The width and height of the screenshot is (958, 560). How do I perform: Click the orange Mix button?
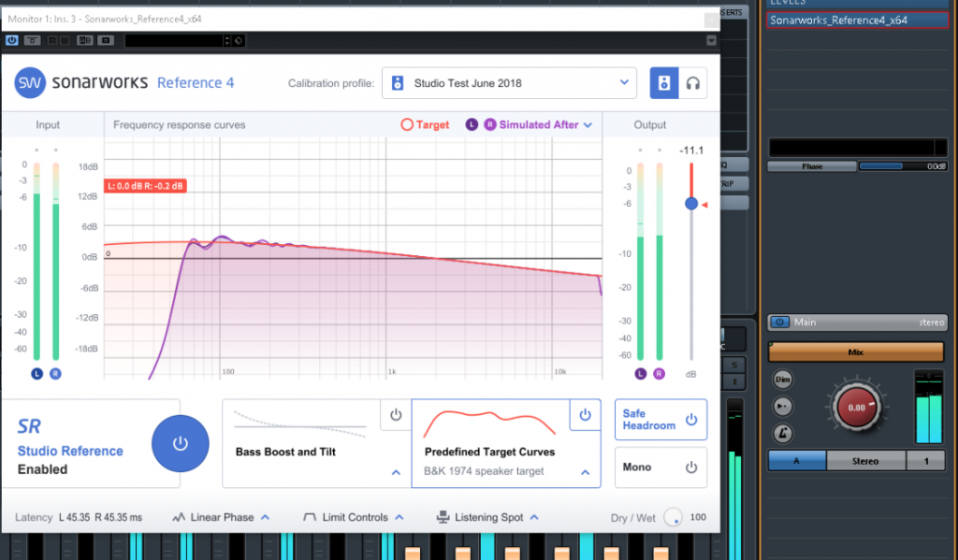coord(855,353)
